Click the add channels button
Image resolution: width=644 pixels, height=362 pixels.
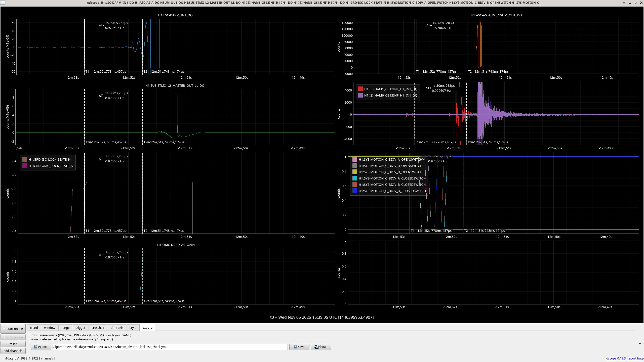pos(13,351)
